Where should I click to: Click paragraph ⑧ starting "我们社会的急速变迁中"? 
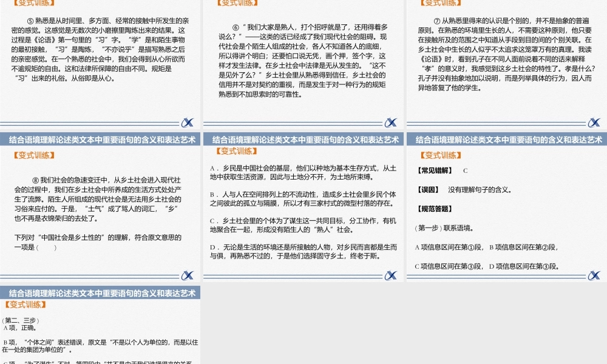[x=98, y=199]
